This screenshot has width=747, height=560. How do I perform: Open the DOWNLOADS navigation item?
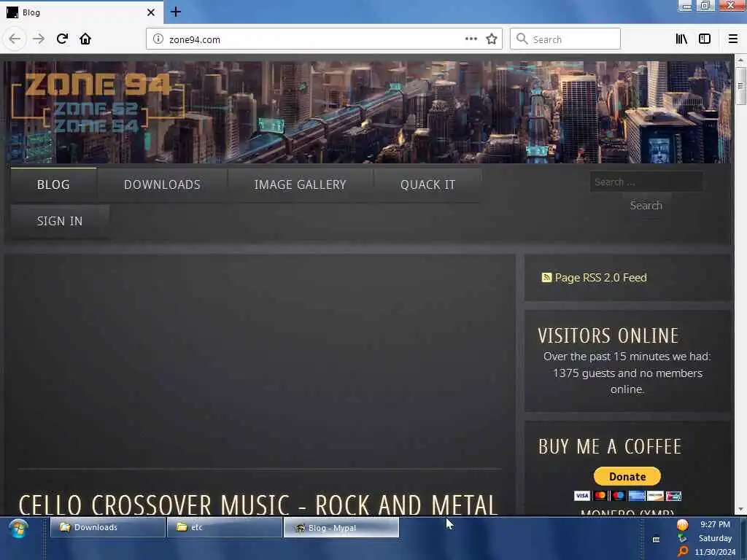pos(162,184)
